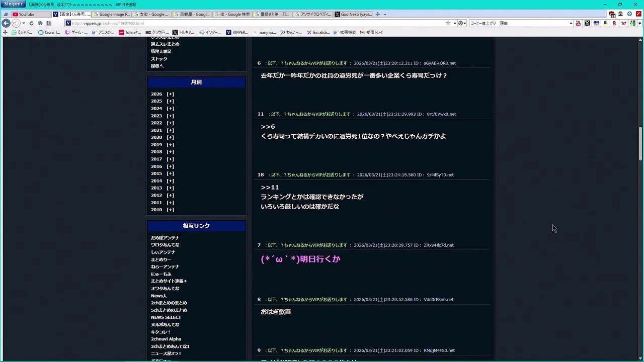This screenshot has width=644, height=362.
Task: Expand the 2010 monthly archive
Action: click(170, 210)
